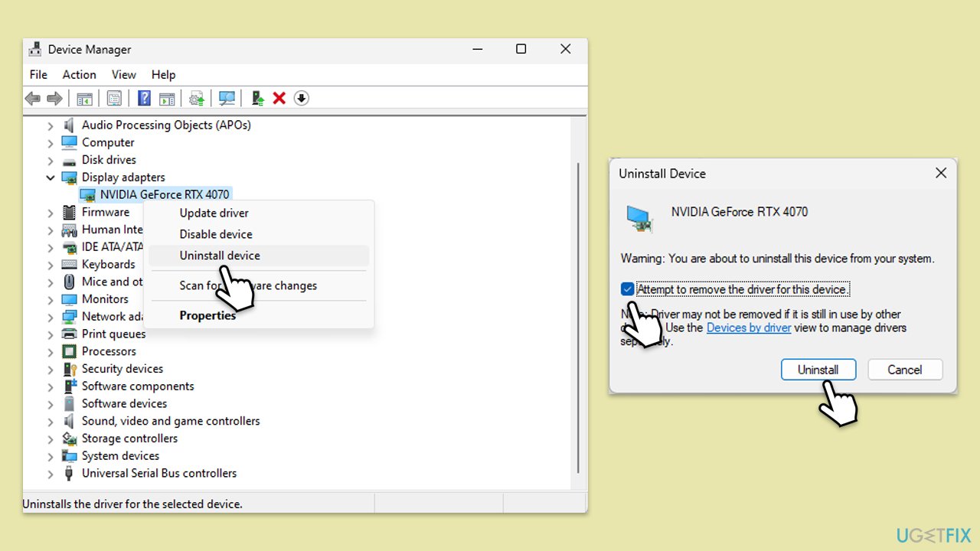This screenshot has width=980, height=551.
Task: Toggle Attempt to remove the driver checkbox
Action: 628,289
